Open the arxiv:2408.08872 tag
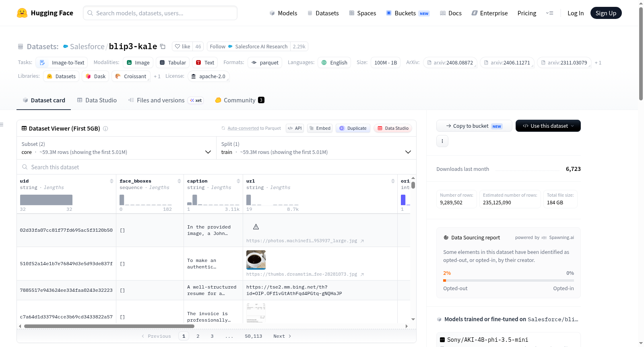The height and width of the screenshot is (347, 644). 450,62
